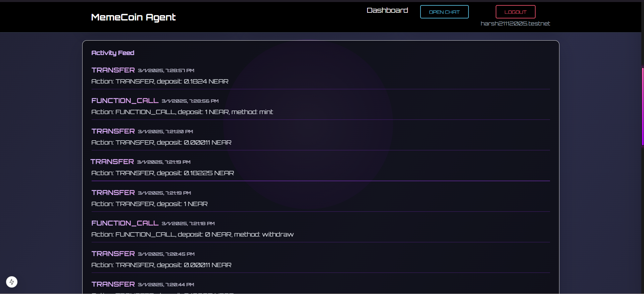Select TRANSFER entry at 7:20:44 PM
The image size is (644, 294).
point(113,284)
